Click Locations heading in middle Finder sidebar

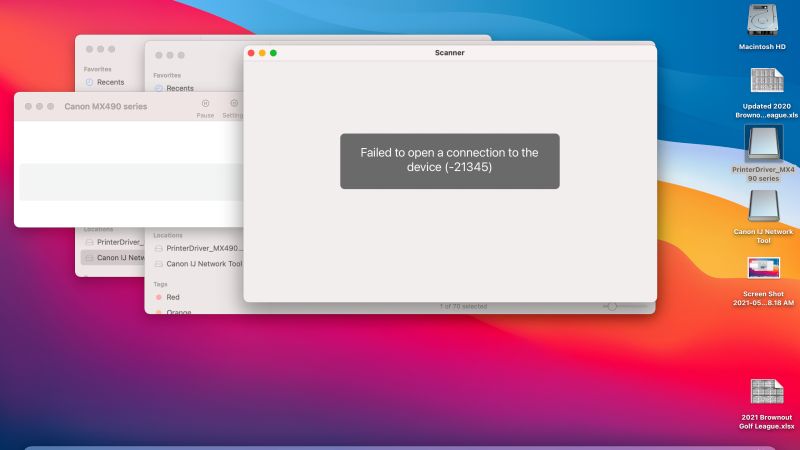click(167, 235)
